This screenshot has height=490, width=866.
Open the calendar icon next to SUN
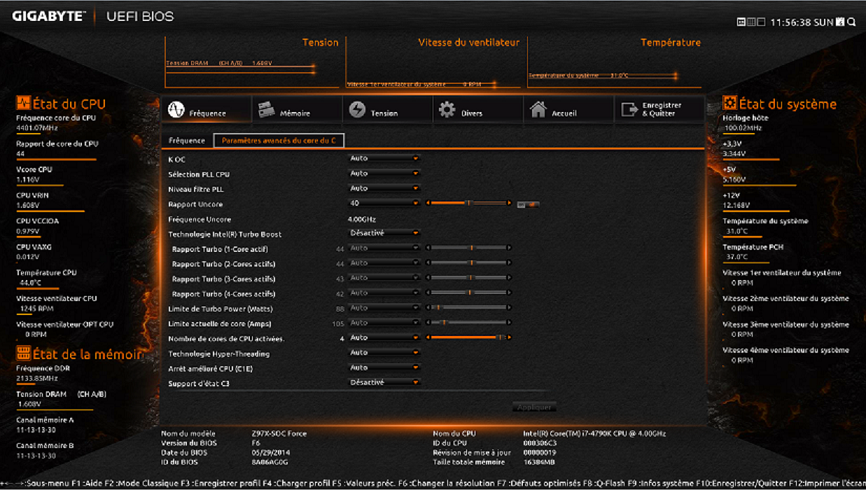tap(840, 22)
